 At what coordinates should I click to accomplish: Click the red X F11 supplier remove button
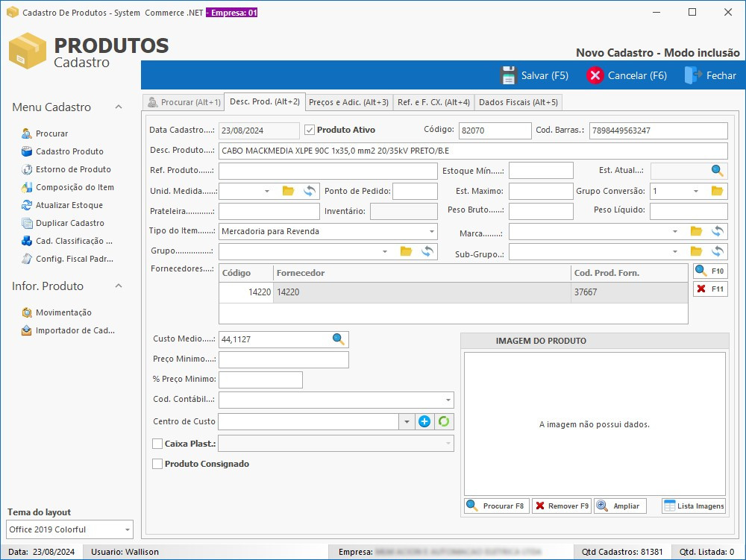(x=709, y=289)
